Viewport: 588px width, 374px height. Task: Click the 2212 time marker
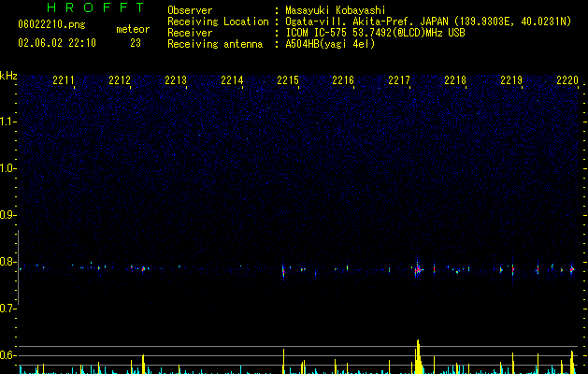point(120,80)
